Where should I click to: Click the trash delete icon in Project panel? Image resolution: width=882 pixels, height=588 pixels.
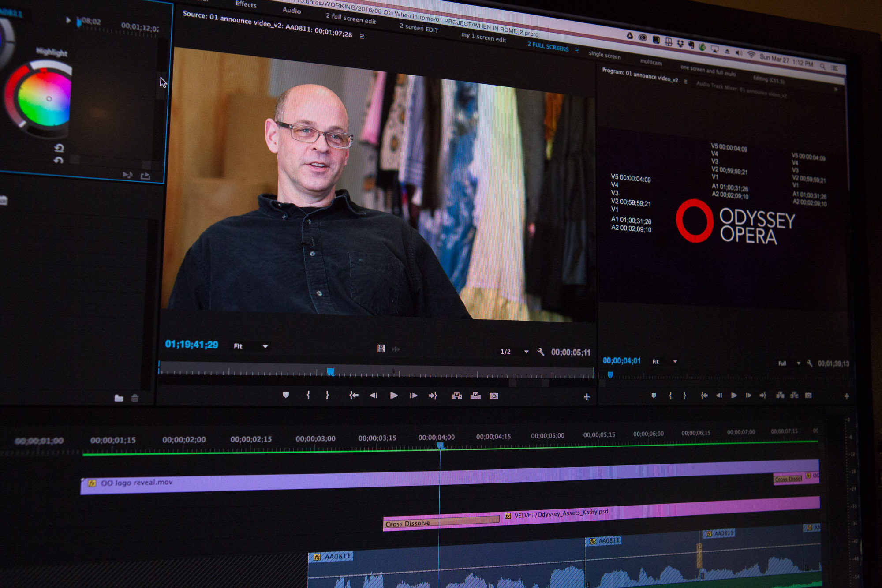tap(135, 398)
